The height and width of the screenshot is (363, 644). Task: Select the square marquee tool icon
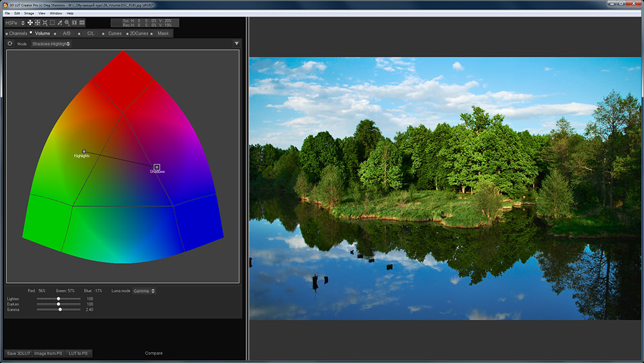tap(52, 23)
